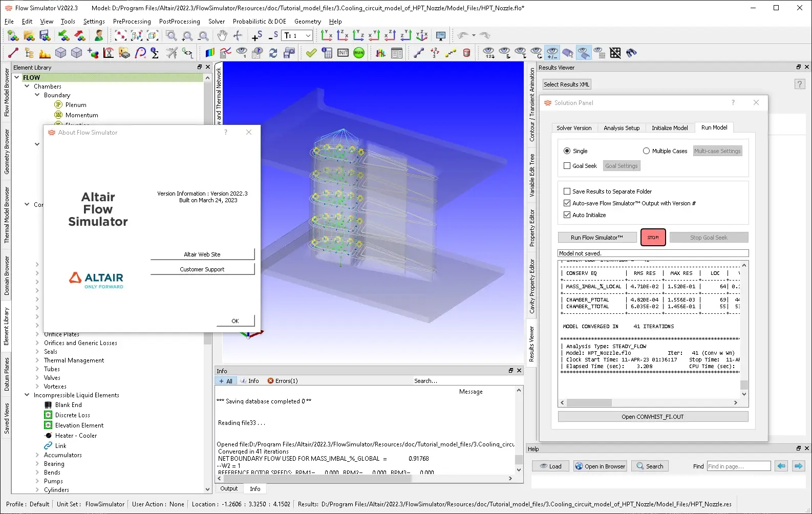Collapse the FLOW tree root

click(17, 77)
